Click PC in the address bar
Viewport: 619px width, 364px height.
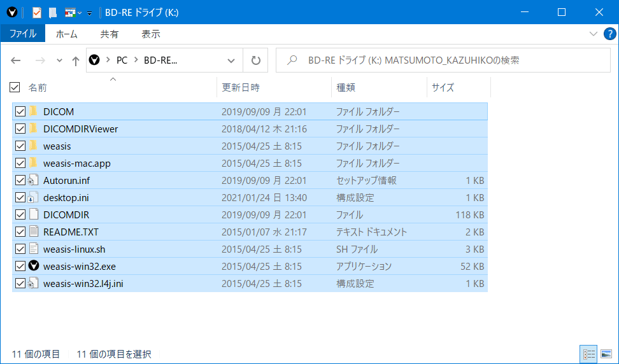[122, 60]
